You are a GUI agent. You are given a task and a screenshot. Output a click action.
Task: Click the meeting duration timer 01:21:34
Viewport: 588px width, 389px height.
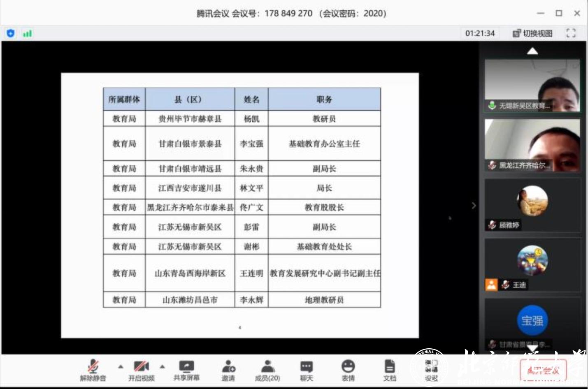[480, 33]
